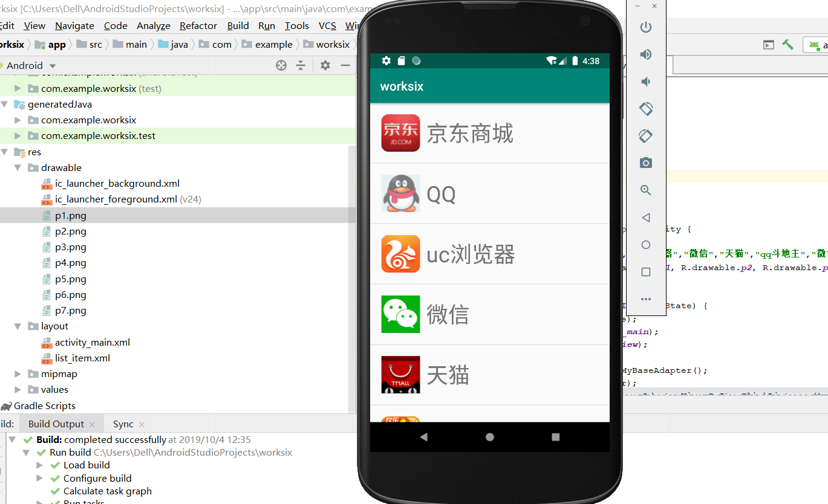
Task: Activate emulator zoom magnifier icon
Action: pos(646,190)
